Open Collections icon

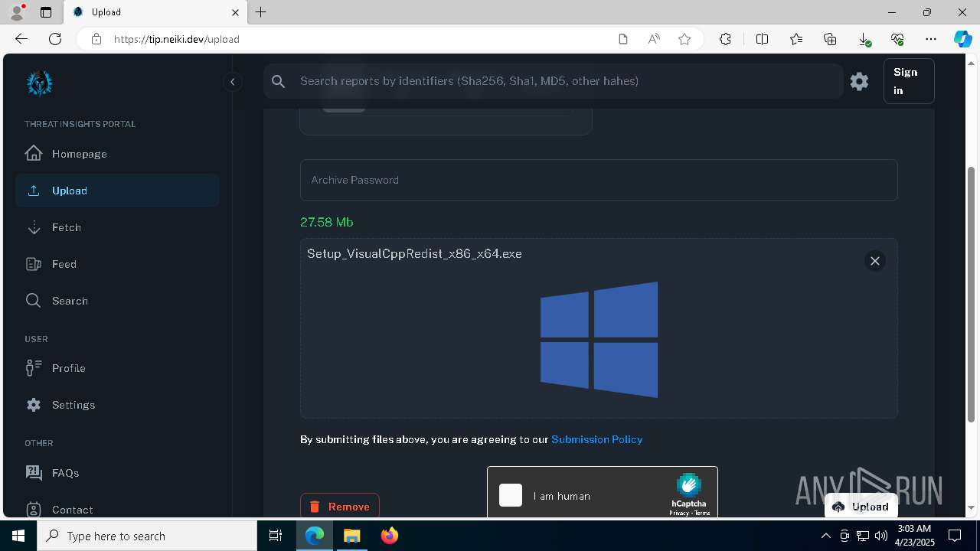tap(830, 39)
